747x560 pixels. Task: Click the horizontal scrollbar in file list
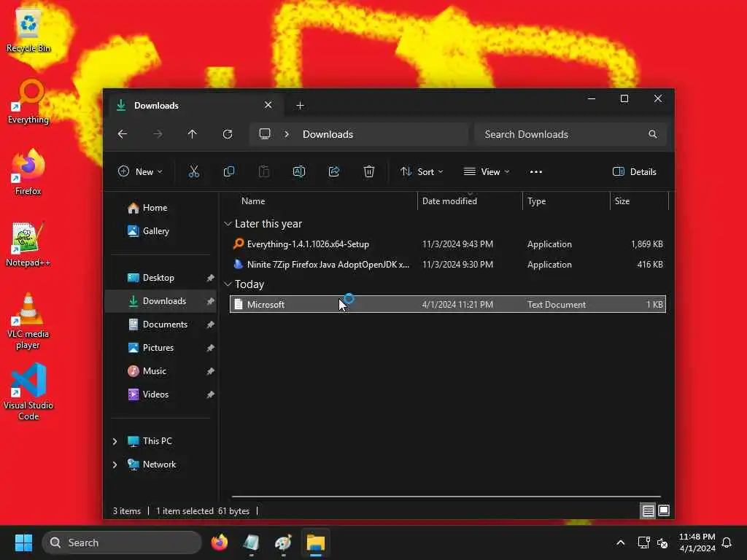coord(446,497)
